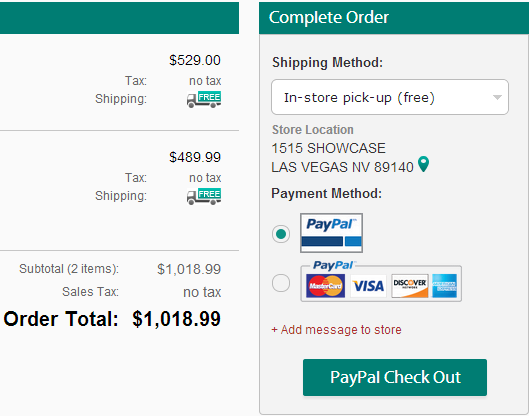Screen dimensions: 529x416
Task: Expand the In-store pick-up dropdown arrow
Action: 497,98
